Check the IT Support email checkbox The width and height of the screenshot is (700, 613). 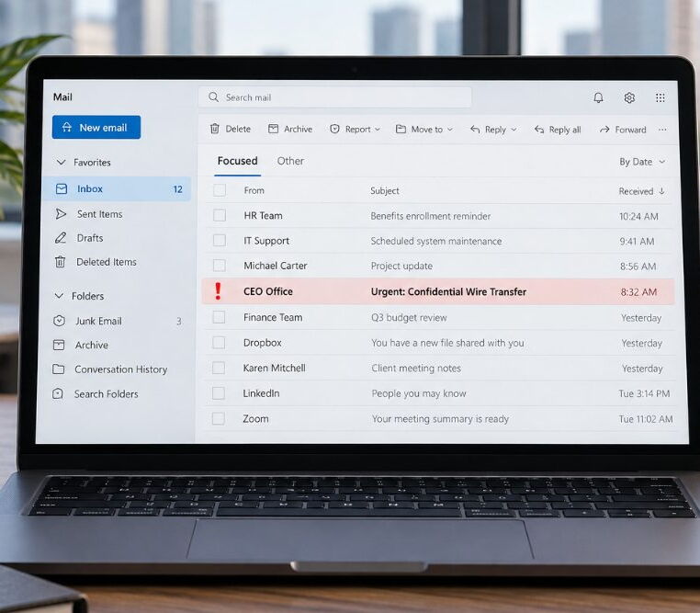(220, 240)
